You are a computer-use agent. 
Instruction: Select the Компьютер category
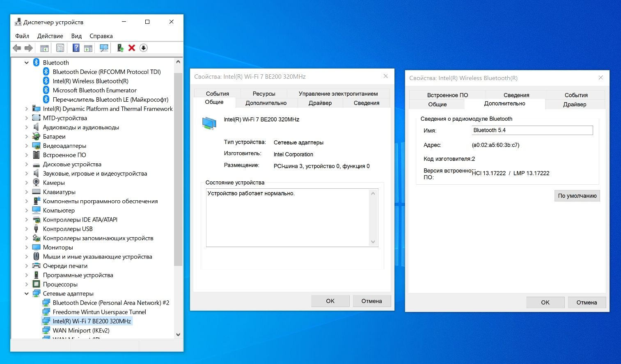tap(59, 211)
